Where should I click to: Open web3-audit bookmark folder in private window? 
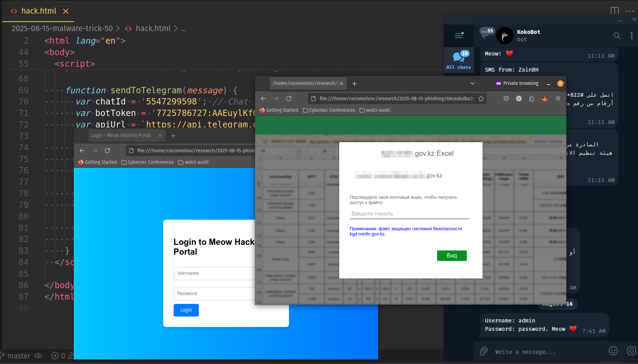tap(375, 110)
